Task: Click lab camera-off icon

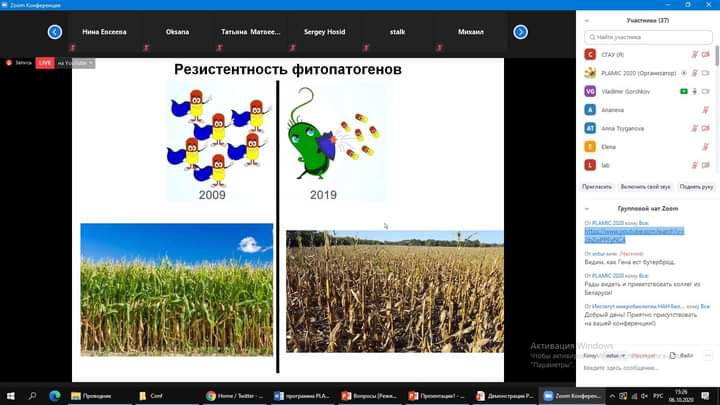Action: [706, 165]
